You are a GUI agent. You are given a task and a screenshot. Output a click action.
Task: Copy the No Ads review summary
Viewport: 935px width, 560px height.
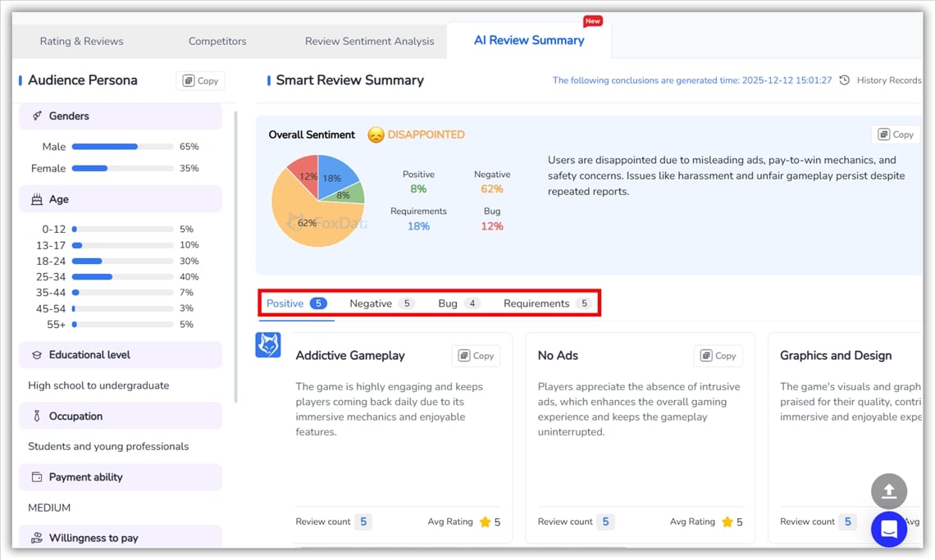[x=718, y=356]
